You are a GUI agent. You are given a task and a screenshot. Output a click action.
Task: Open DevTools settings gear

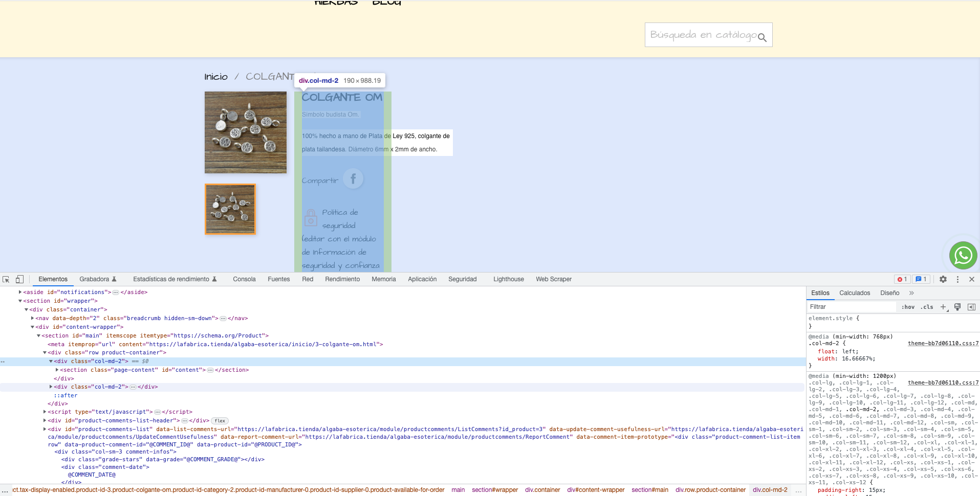point(943,279)
